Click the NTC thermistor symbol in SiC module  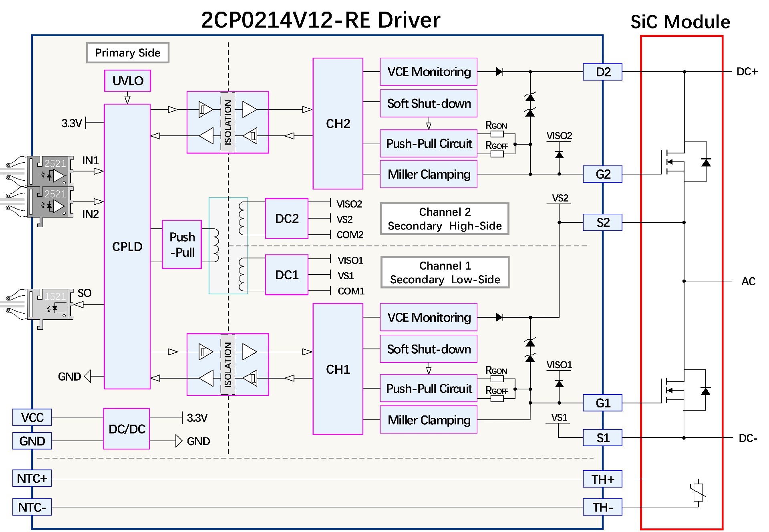coord(699,493)
